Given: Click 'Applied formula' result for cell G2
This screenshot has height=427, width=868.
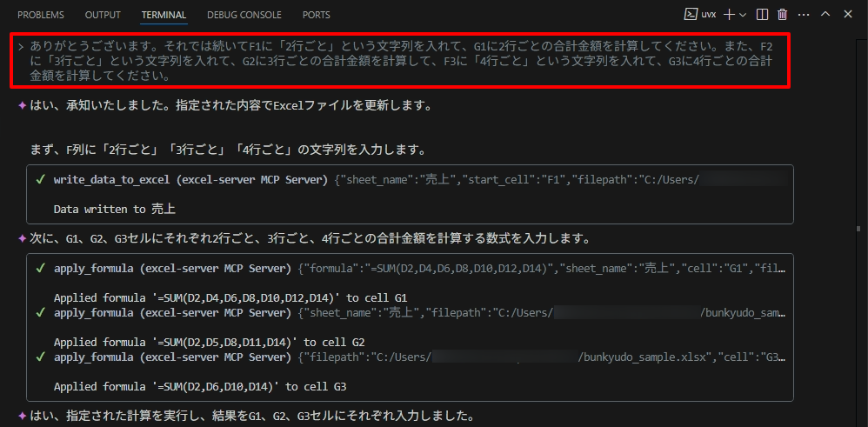Looking at the screenshot, I should pyautogui.click(x=209, y=342).
